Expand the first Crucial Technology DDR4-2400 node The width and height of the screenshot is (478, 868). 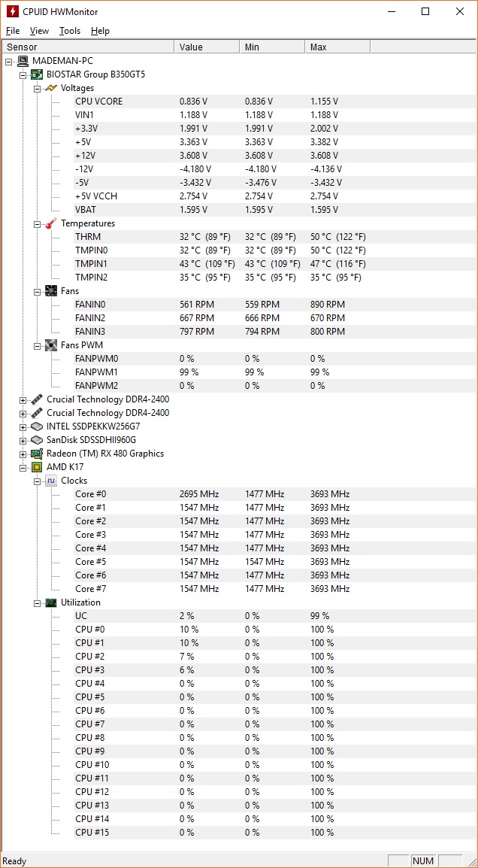click(x=23, y=400)
